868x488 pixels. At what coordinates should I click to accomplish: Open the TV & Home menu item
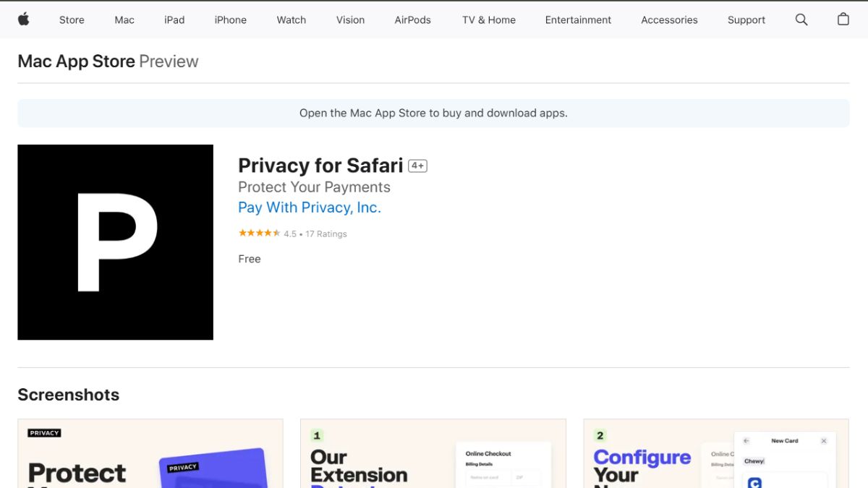pyautogui.click(x=489, y=20)
